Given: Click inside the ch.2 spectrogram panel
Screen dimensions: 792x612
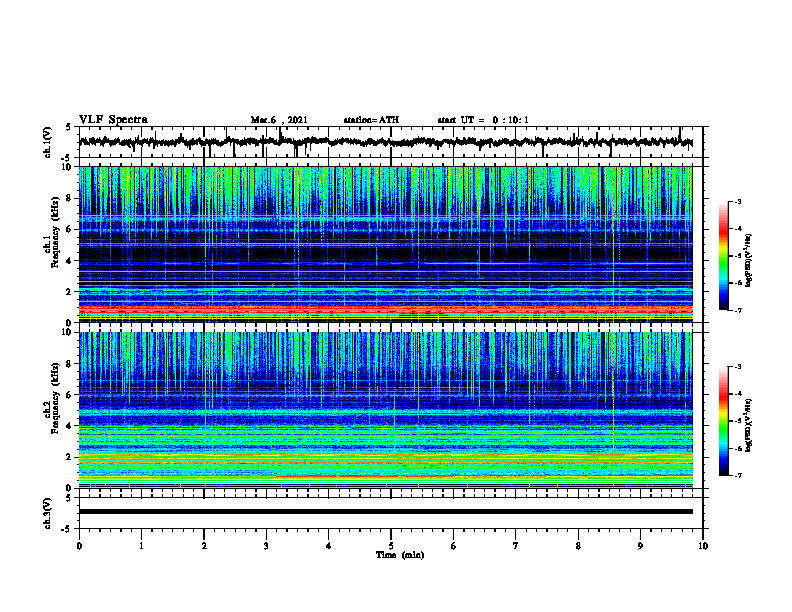Looking at the screenshot, I should click(385, 410).
